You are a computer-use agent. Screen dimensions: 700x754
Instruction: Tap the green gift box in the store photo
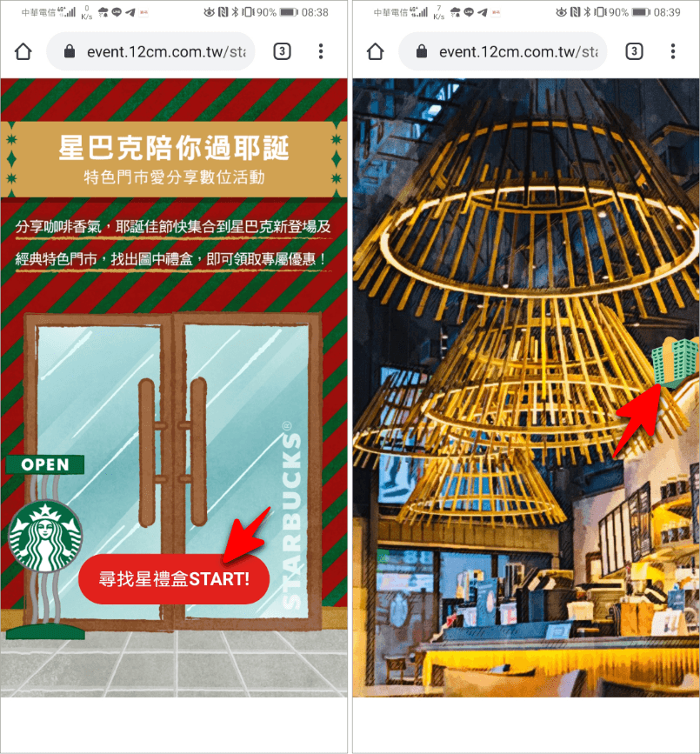[x=676, y=362]
